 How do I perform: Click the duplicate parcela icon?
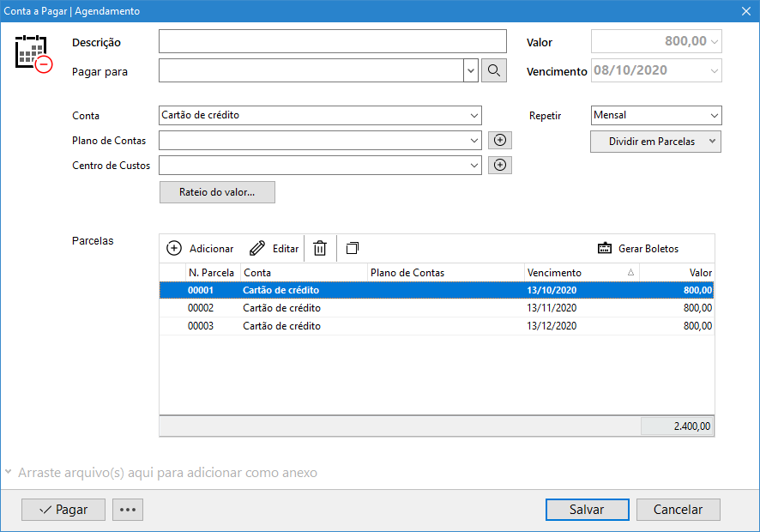click(x=353, y=248)
